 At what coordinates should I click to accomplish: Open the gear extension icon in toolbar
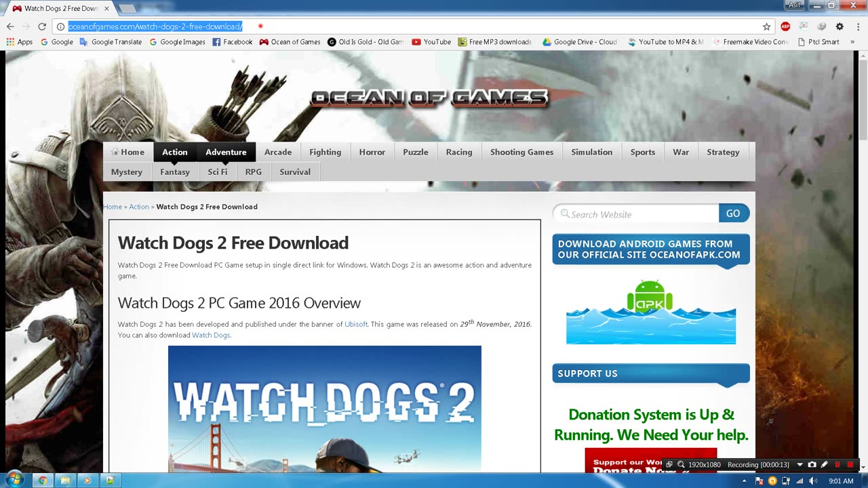(x=840, y=26)
